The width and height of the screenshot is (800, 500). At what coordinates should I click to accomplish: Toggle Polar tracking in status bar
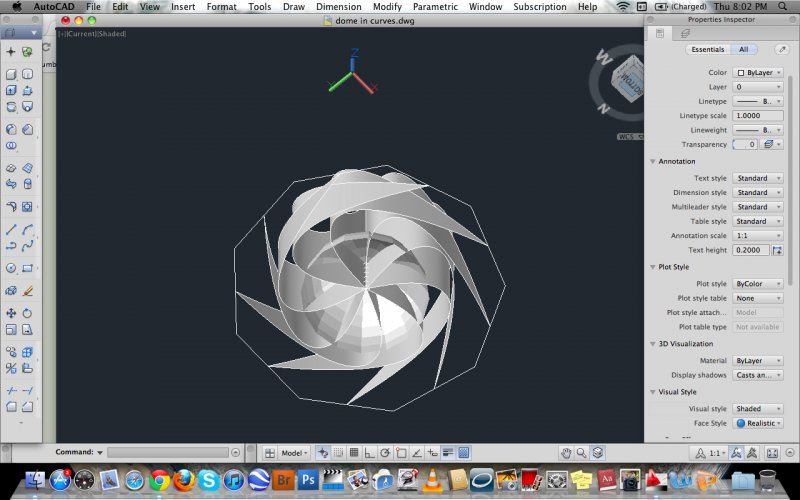click(x=385, y=452)
